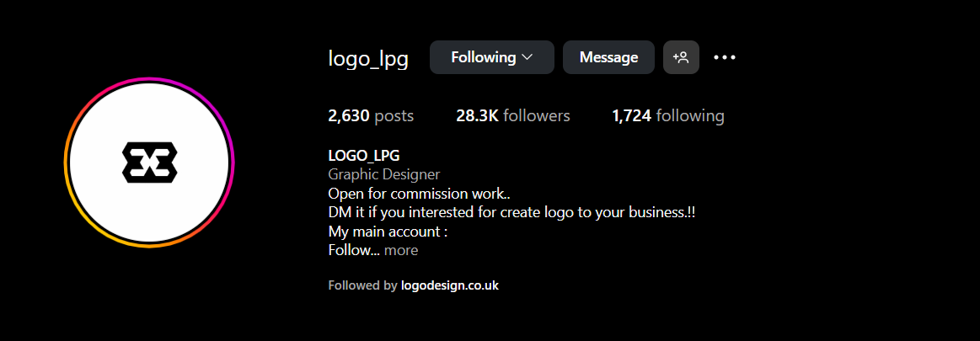980x341 pixels.
Task: Select the Graphic Designer category label
Action: [x=383, y=174]
